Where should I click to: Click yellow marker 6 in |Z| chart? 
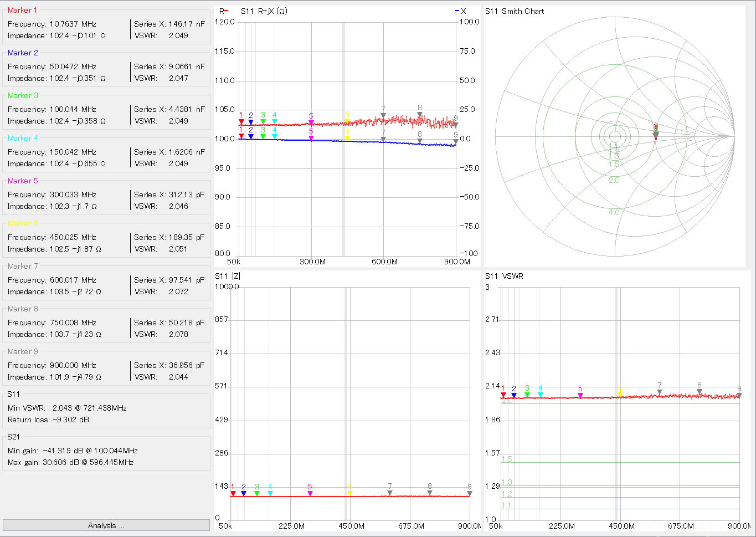350,493
